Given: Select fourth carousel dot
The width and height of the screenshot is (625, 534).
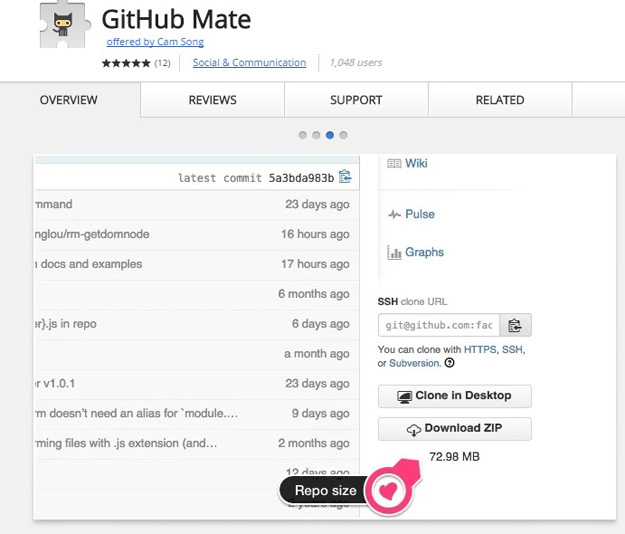Looking at the screenshot, I should coord(343,135).
